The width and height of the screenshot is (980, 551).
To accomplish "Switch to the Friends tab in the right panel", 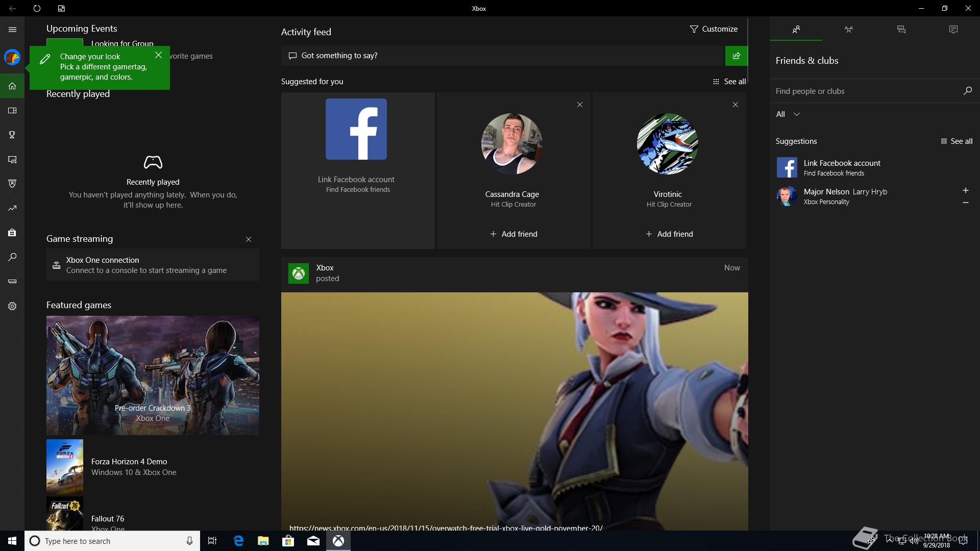I will (796, 30).
